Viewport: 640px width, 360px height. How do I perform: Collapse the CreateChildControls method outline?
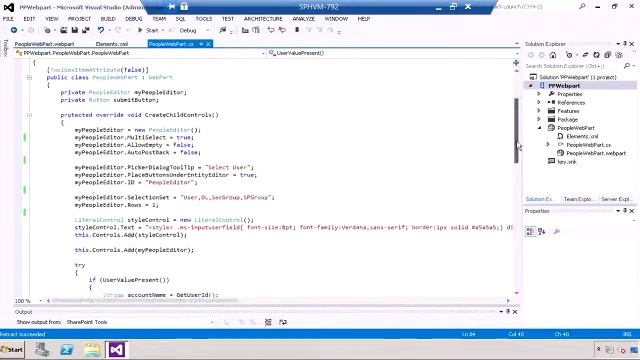coord(29,115)
